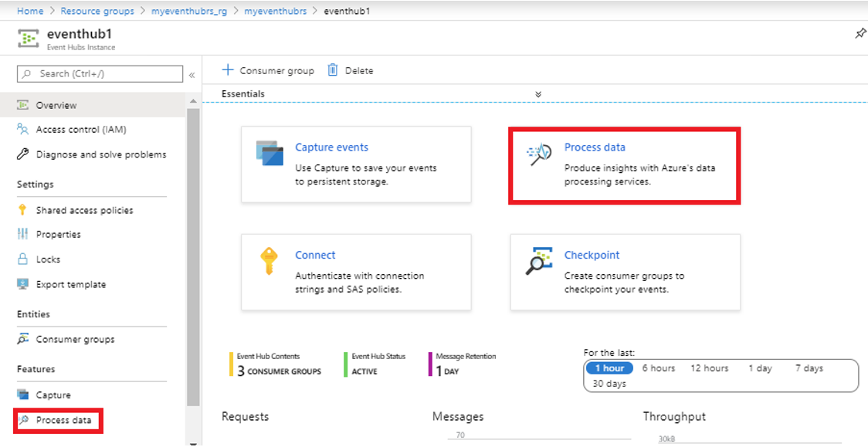Pin the blade using the pin icon

pos(860,34)
